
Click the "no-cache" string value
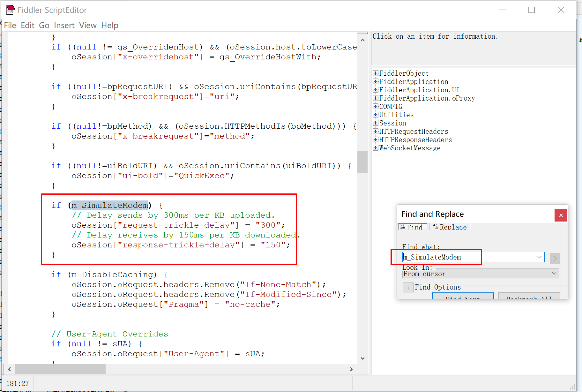pyautogui.click(x=250, y=304)
